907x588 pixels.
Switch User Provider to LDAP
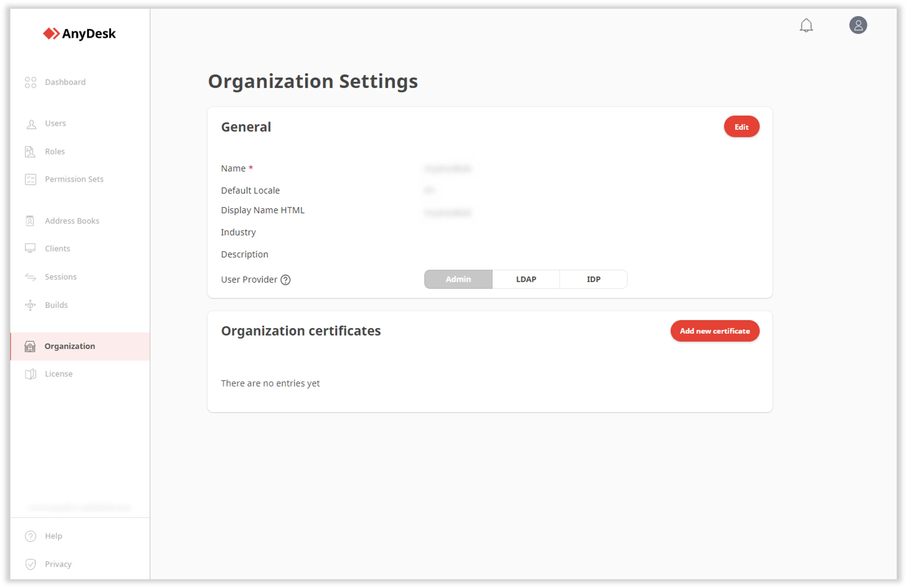tap(526, 279)
